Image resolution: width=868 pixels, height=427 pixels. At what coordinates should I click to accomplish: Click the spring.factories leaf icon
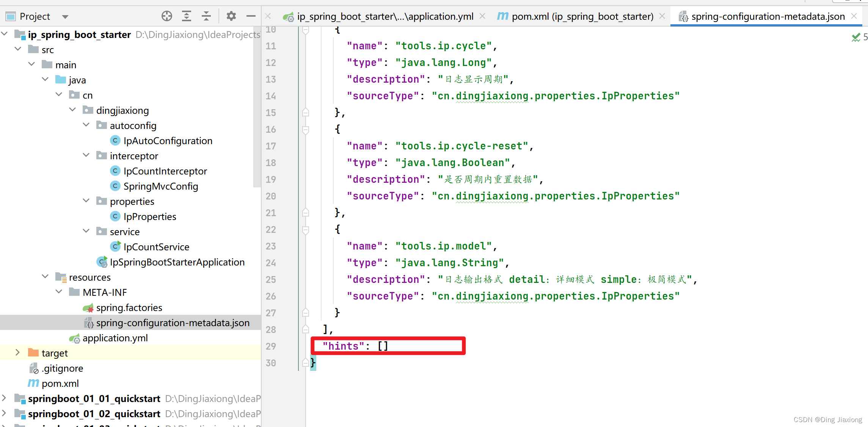tap(88, 308)
